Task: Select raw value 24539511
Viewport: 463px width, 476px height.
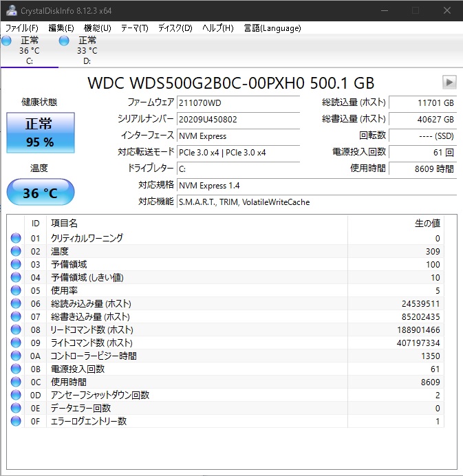Action: coord(420,303)
